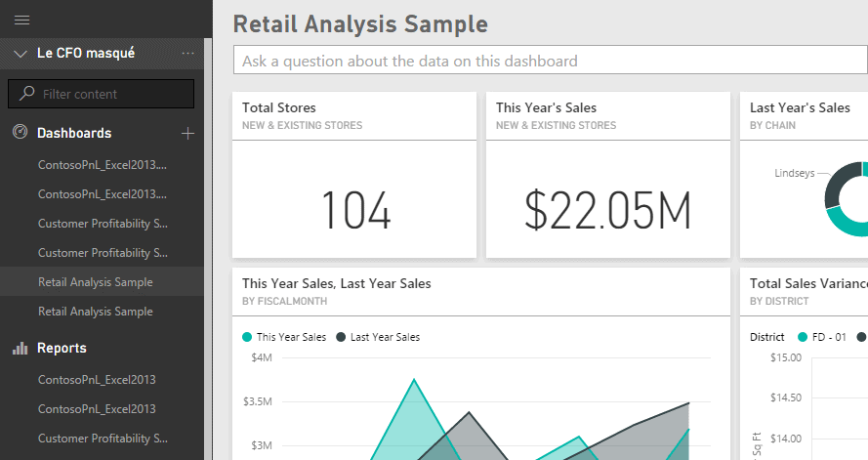Collapse the Reports section heading
Viewport: 868px width, 460px height.
62,348
